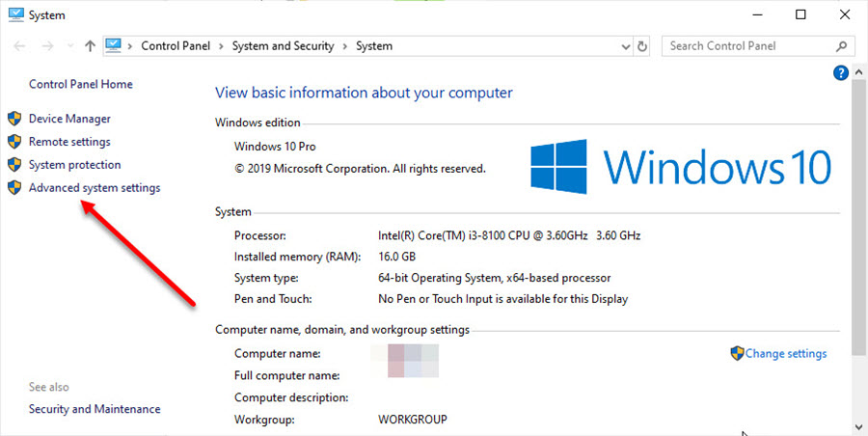This screenshot has height=436, width=868.
Task: Open Device Manager
Action: 69,119
